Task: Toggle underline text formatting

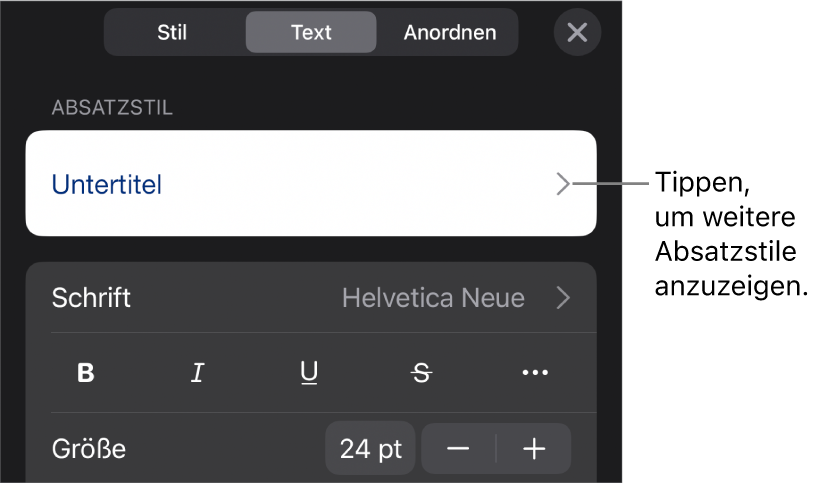Action: click(x=310, y=373)
